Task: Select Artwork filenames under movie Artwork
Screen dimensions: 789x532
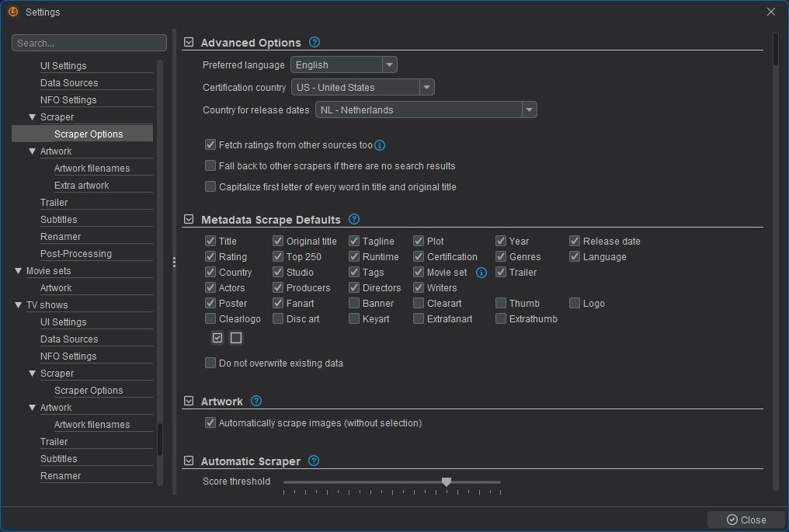Action: click(x=92, y=169)
